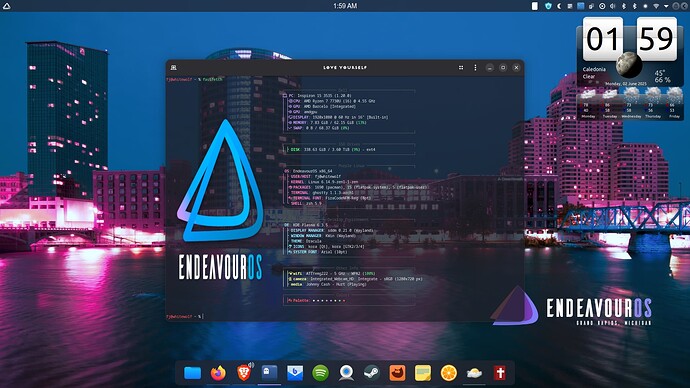690x388 pixels.
Task: Toggle night light moon icon in tray
Action: [559, 6]
